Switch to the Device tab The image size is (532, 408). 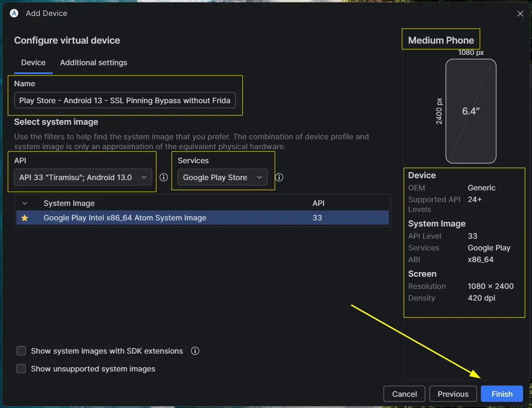[x=33, y=63]
